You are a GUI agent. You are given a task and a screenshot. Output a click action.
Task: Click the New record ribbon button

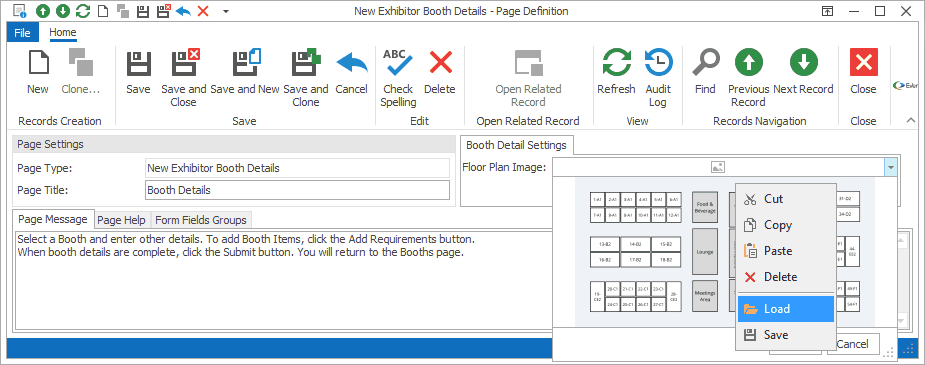pos(37,72)
